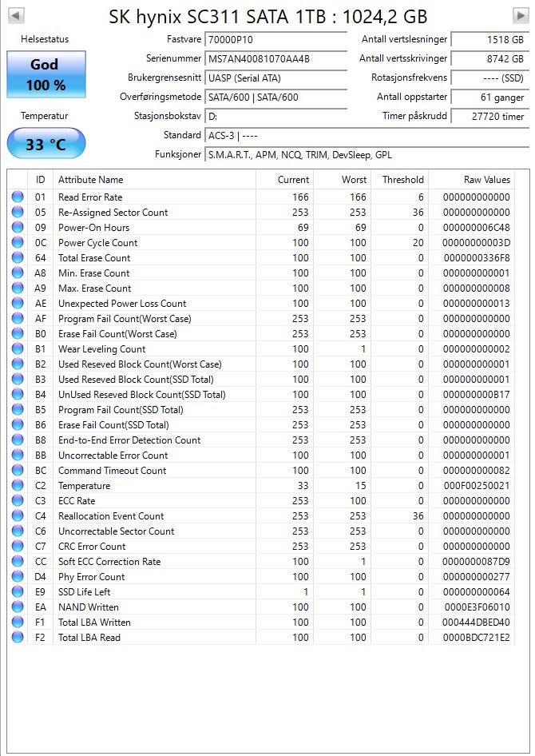Select the Fastvare field 70000P10
The width and height of the screenshot is (535, 756).
(275, 39)
